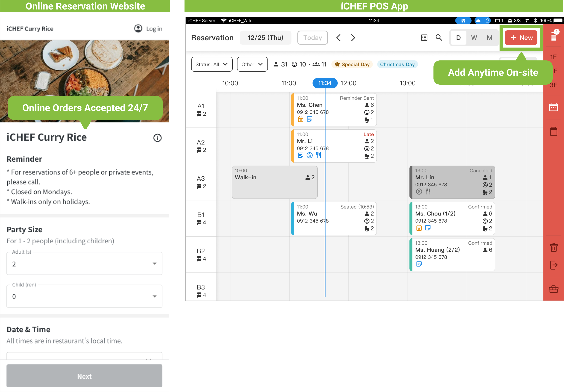The width and height of the screenshot is (564, 392).
Task: Switch to Month view with M
Action: click(489, 38)
